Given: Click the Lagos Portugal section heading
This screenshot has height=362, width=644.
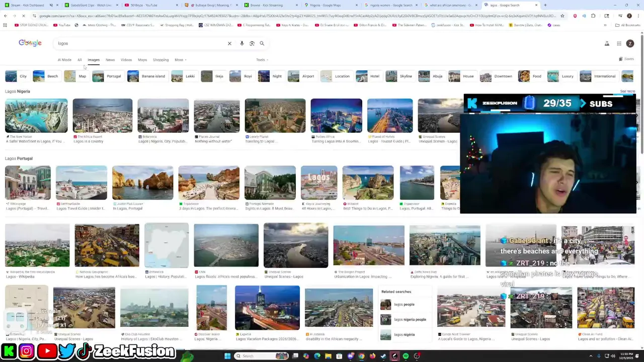Looking at the screenshot, I should pyautogui.click(x=19, y=158).
